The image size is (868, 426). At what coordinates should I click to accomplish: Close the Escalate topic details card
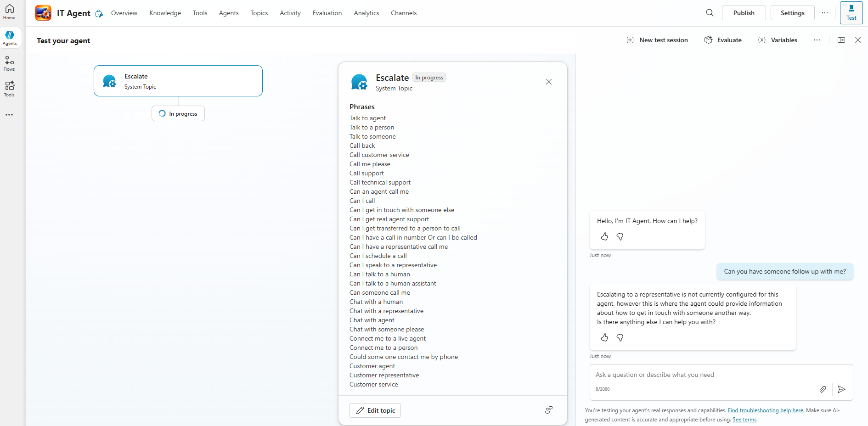pyautogui.click(x=549, y=82)
